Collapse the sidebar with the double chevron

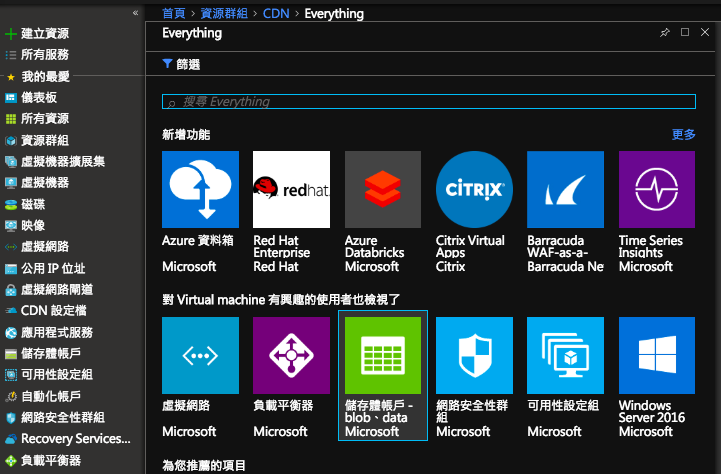click(135, 13)
